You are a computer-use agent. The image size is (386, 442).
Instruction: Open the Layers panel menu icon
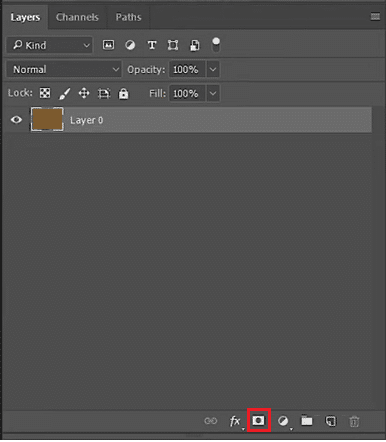pos(375,16)
